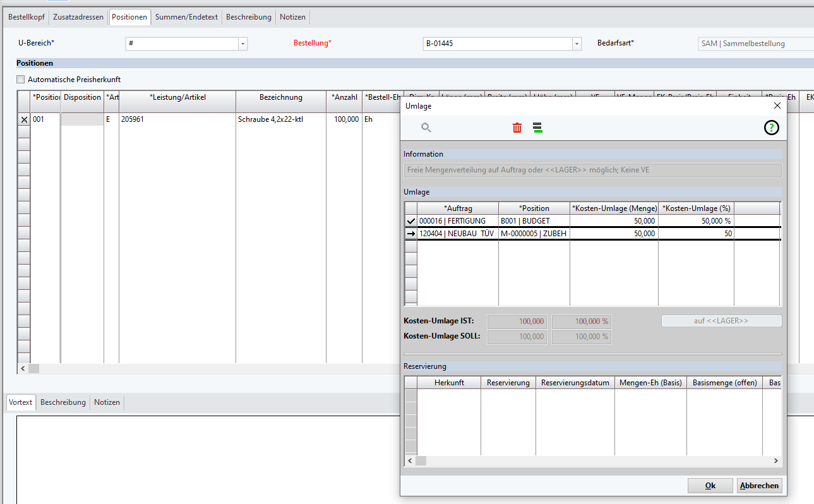The height and width of the screenshot is (504, 814).
Task: Click the green-black list rows icon
Action: (x=537, y=128)
